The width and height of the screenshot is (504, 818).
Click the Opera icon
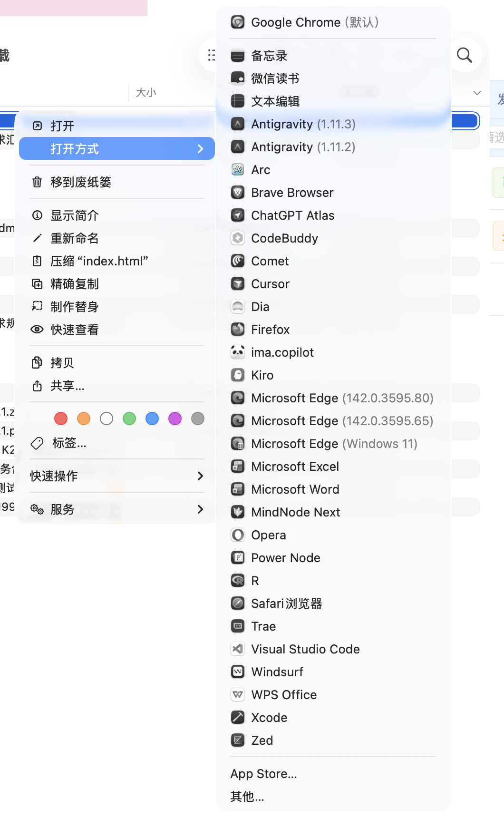238,535
